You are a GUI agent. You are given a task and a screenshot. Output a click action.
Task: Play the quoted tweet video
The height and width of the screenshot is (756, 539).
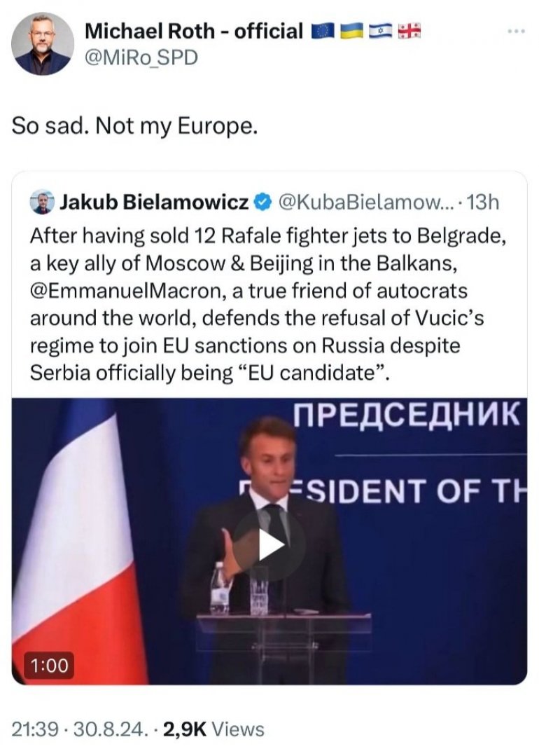click(269, 545)
